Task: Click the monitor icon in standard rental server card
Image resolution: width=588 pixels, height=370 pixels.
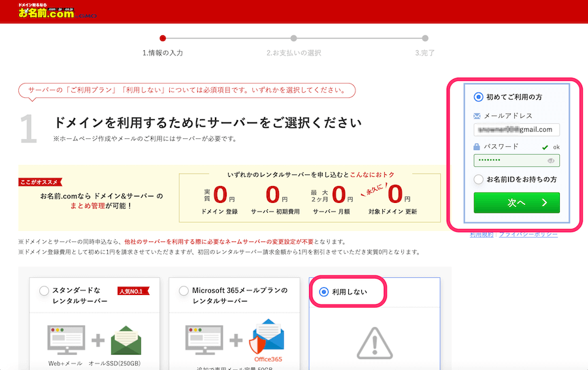Action: pos(67,340)
